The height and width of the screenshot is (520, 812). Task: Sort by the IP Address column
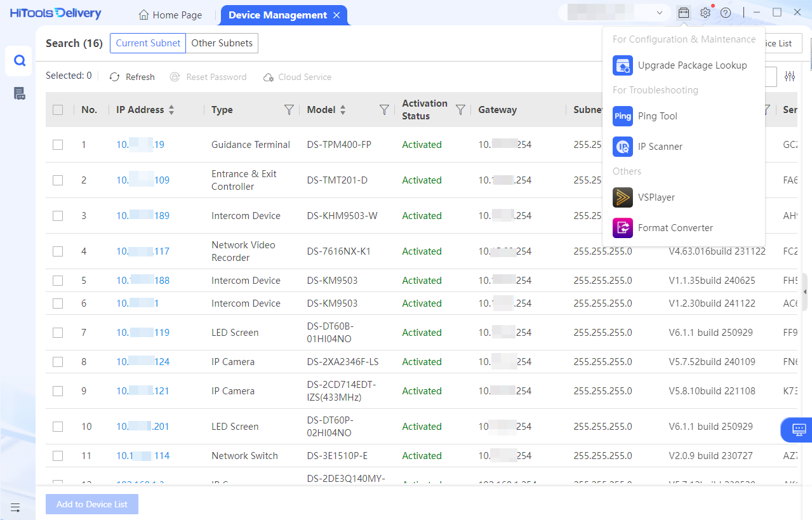point(171,110)
